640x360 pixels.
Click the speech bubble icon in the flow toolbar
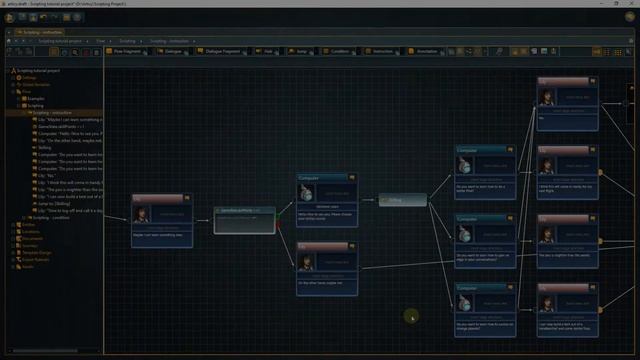(x=534, y=51)
